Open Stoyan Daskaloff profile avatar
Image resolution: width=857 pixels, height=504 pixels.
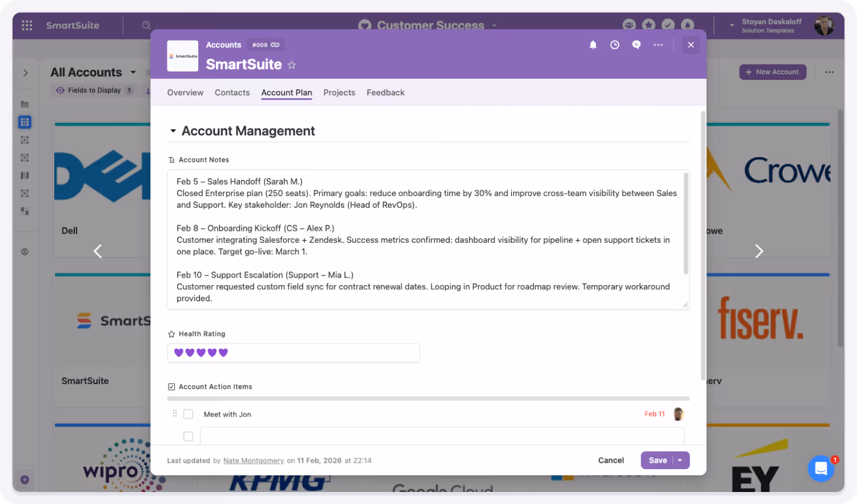(824, 25)
